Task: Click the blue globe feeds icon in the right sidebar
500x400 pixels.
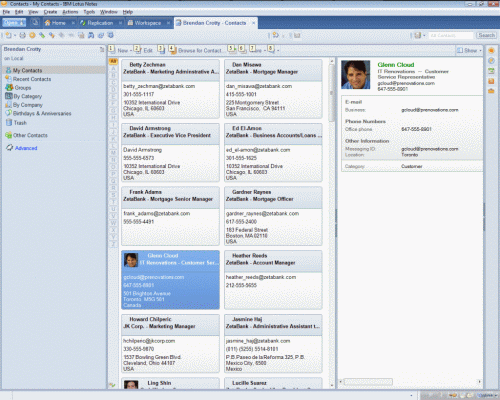Action: click(491, 61)
